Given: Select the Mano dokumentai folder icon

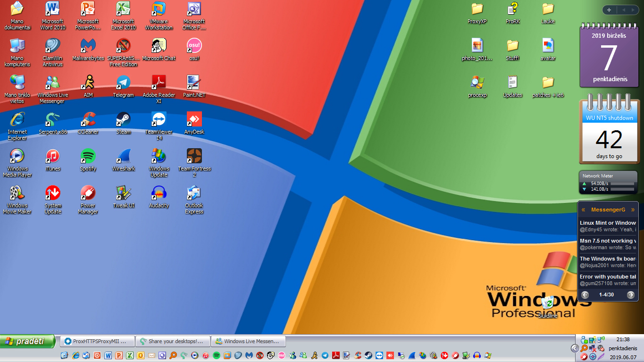Looking at the screenshot, I should pyautogui.click(x=17, y=16).
